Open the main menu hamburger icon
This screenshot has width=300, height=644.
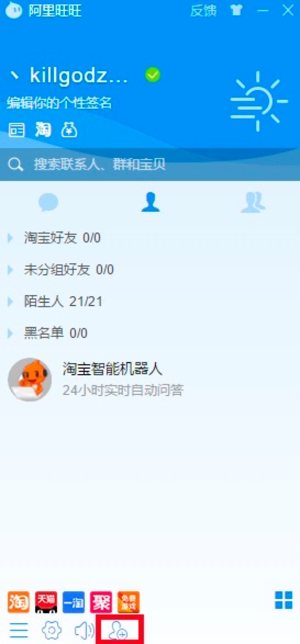click(x=19, y=630)
